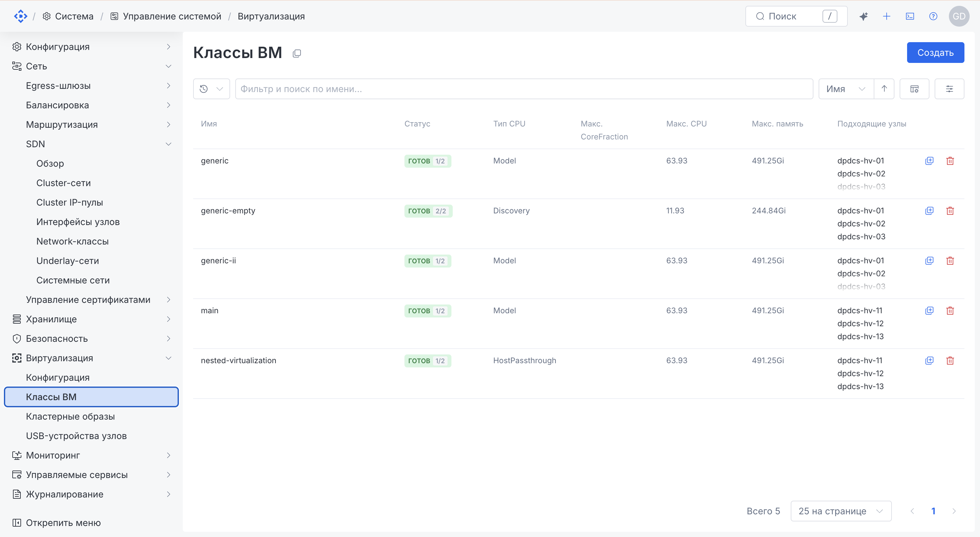The image size is (980, 537).
Task: Click the filter and search name field
Action: [x=524, y=89]
